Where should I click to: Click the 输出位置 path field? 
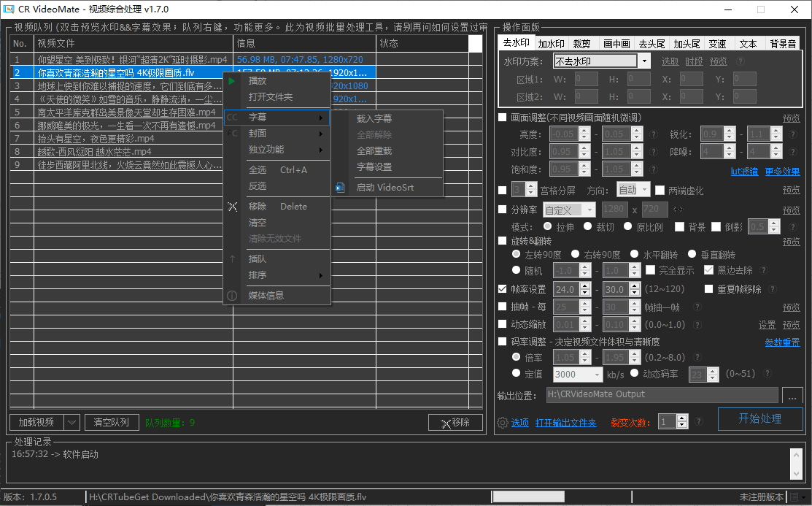pos(662,395)
